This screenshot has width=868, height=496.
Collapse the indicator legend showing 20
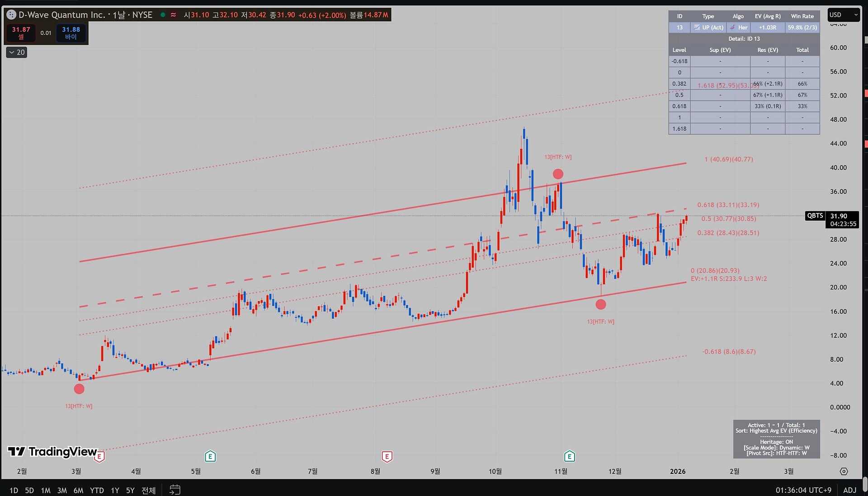(17, 52)
